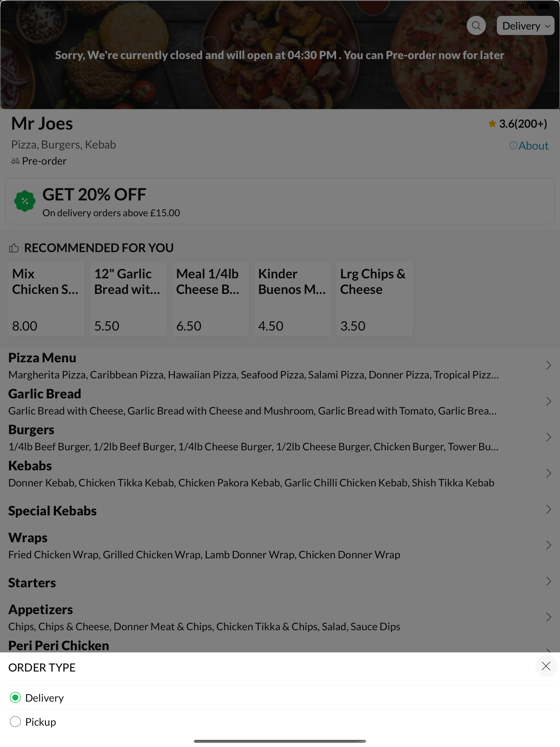Select the Delivery radio button
This screenshot has height=747, width=560.
click(15, 698)
